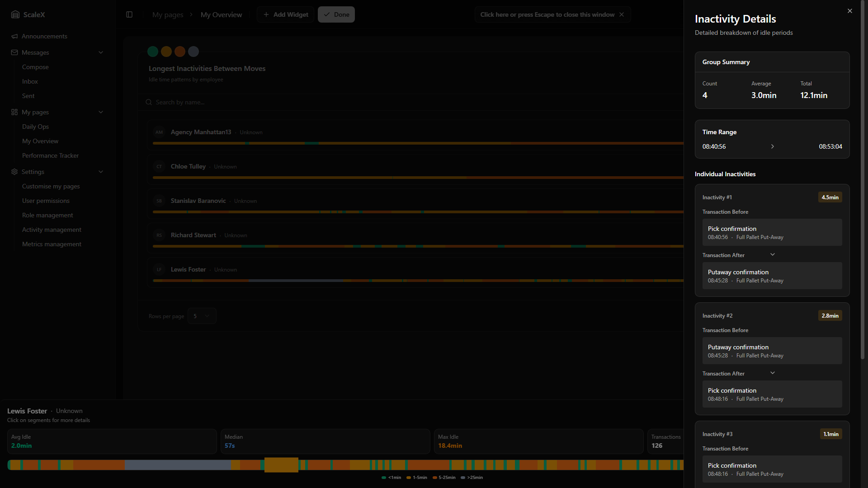The width and height of the screenshot is (868, 488).
Task: Click the Add Widget button
Action: [x=285, y=14]
